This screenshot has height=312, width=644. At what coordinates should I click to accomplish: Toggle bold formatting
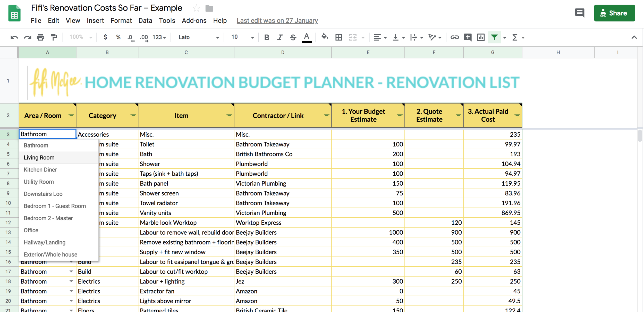coord(267,37)
